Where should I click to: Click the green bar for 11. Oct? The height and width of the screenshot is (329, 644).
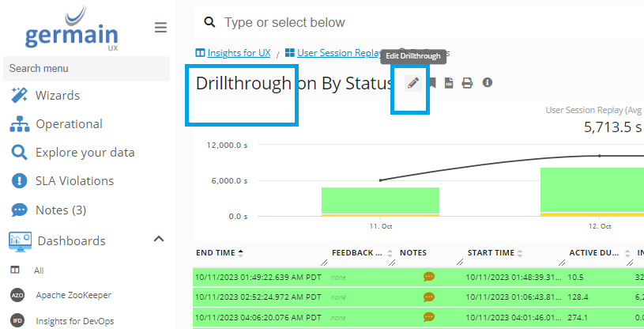click(x=380, y=200)
